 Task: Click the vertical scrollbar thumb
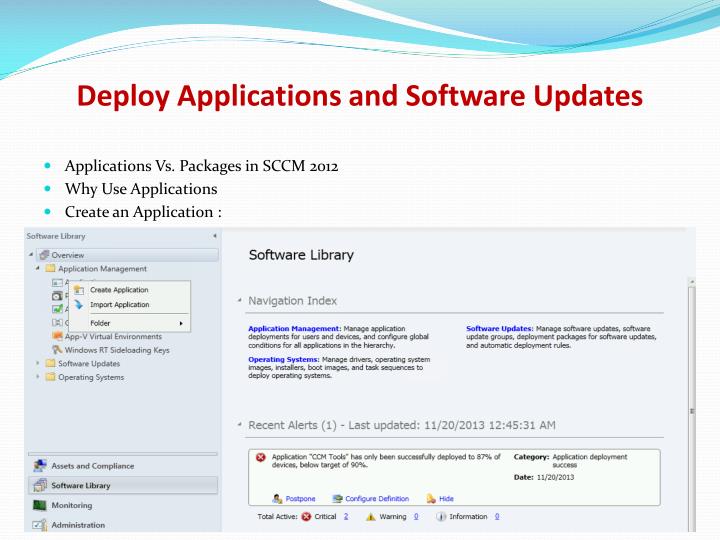(692, 409)
